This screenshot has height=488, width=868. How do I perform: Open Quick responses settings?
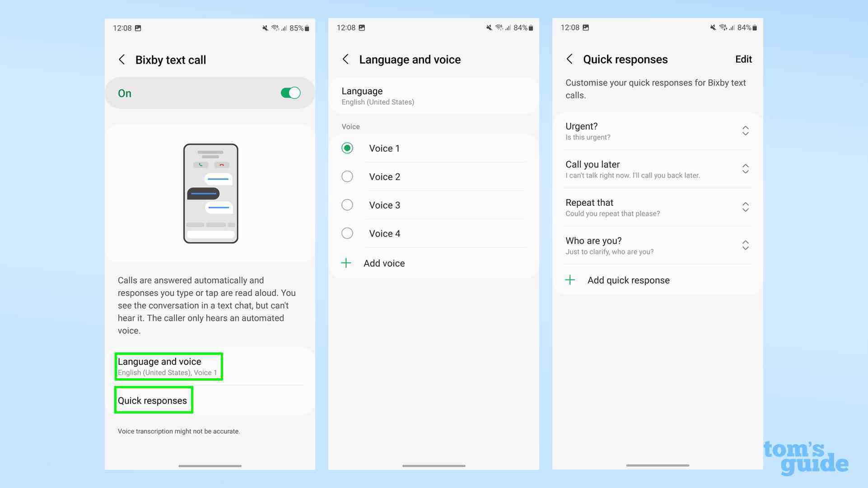point(152,400)
